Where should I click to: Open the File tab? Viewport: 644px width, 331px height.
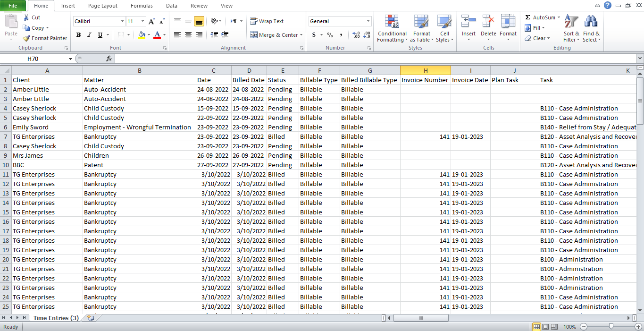pyautogui.click(x=13, y=6)
